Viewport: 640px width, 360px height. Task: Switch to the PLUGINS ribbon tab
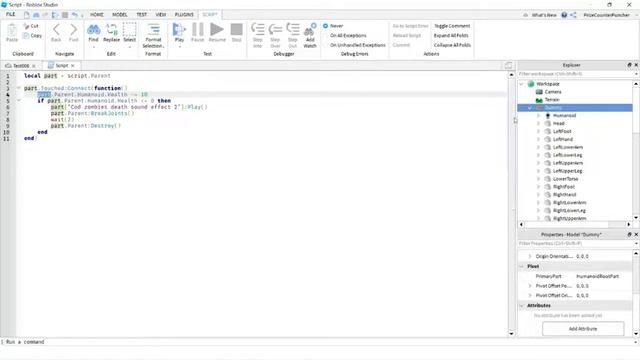[184, 15]
